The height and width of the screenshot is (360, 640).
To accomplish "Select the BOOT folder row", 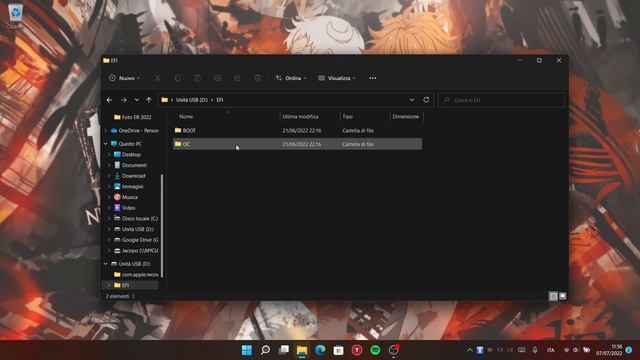I will pyautogui.click(x=298, y=131).
